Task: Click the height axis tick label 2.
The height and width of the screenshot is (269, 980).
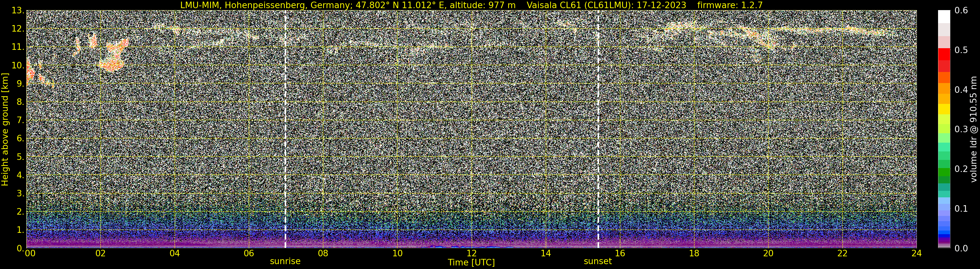Action: pos(20,211)
